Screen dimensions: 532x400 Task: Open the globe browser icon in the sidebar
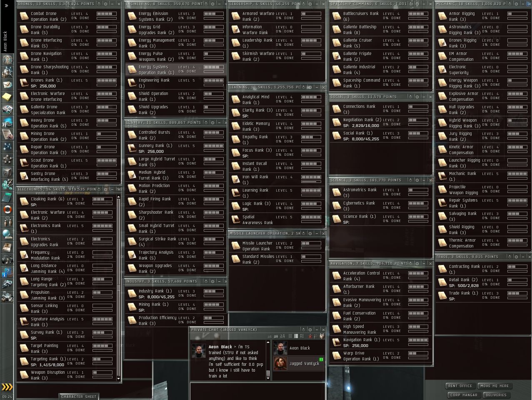pos(8,233)
